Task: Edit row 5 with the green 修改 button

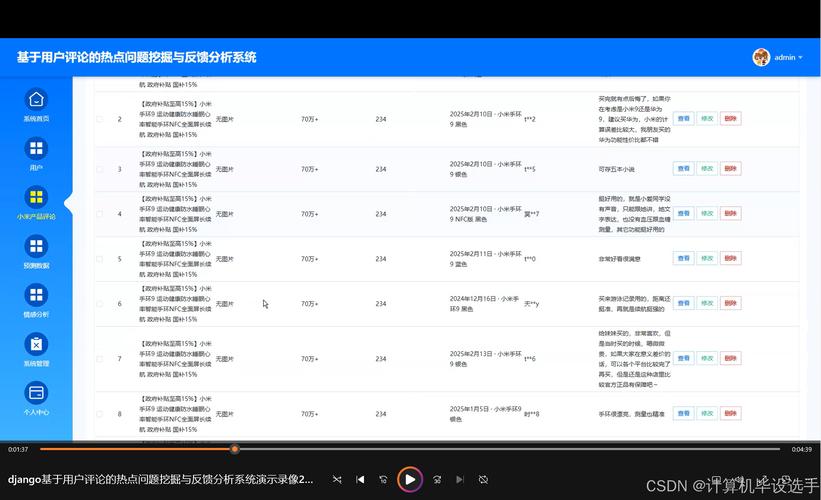Action: click(x=707, y=258)
